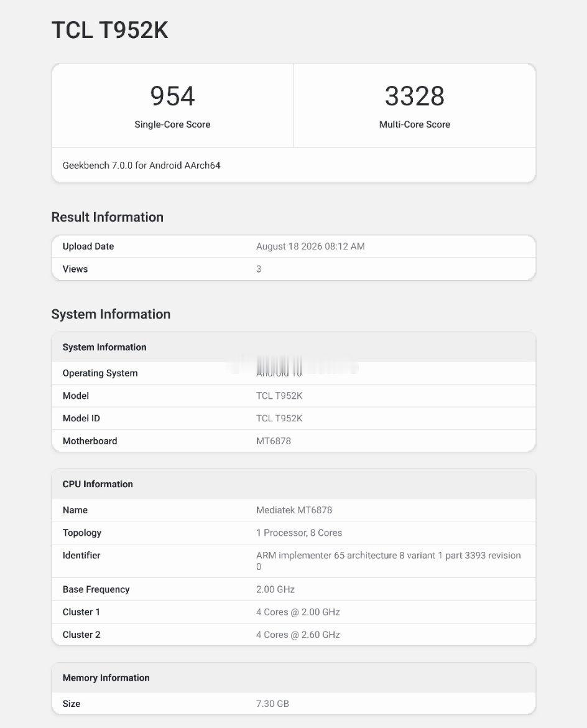Click the Views row label

coord(75,269)
